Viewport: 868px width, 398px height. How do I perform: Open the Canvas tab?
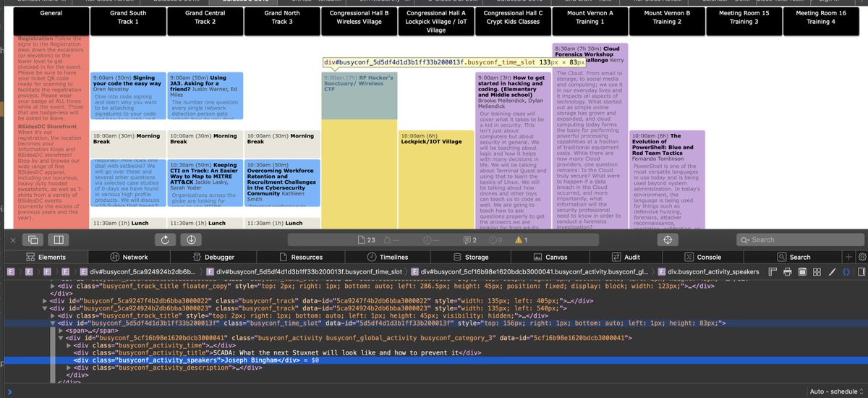coord(549,257)
